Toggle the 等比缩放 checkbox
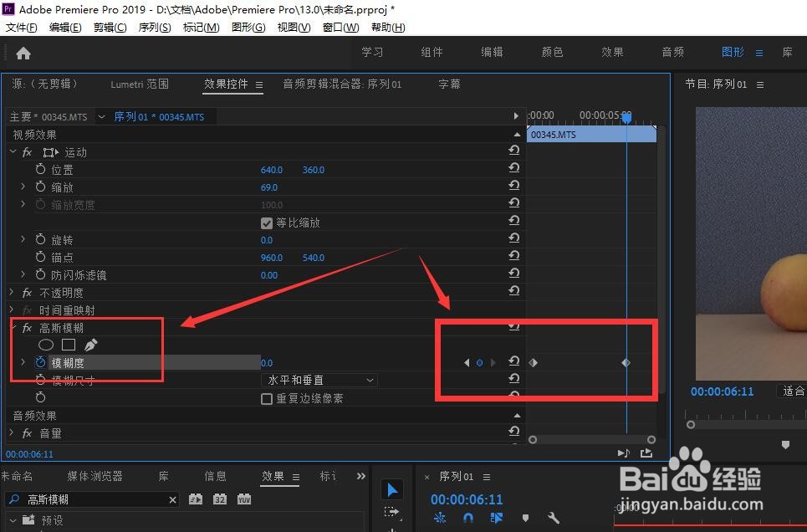This screenshot has width=807, height=532. coord(266,223)
